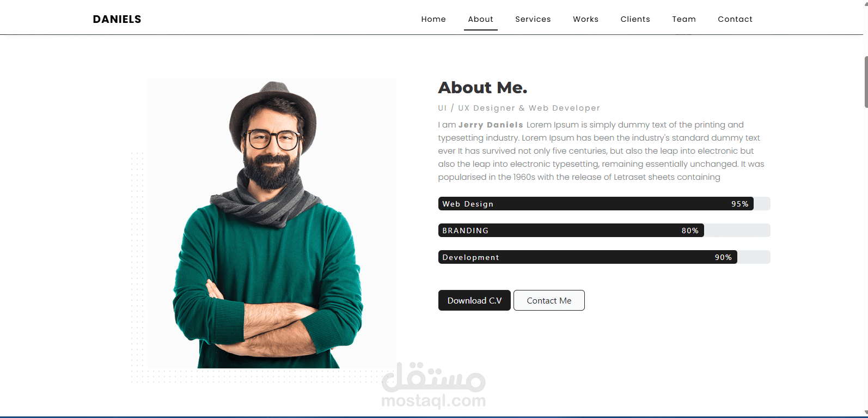Click the Development 90% progress bar
Viewport: 868px width, 418px height.
(x=604, y=257)
